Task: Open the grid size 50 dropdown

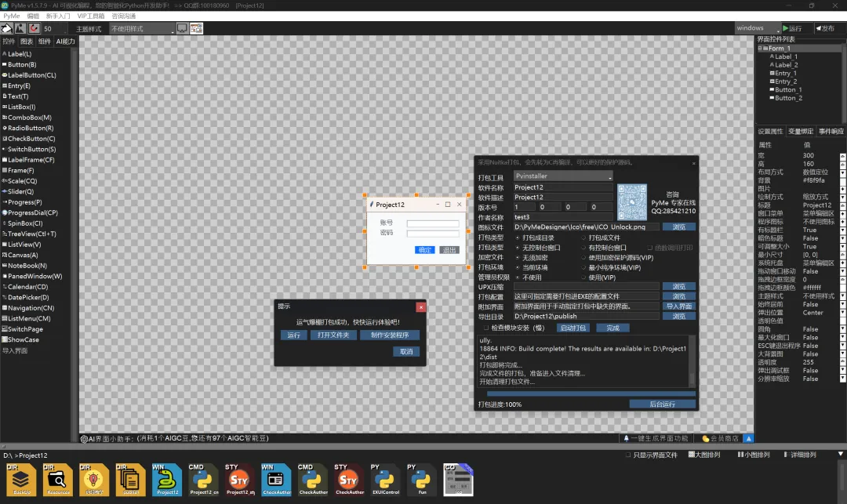Action: [x=55, y=28]
